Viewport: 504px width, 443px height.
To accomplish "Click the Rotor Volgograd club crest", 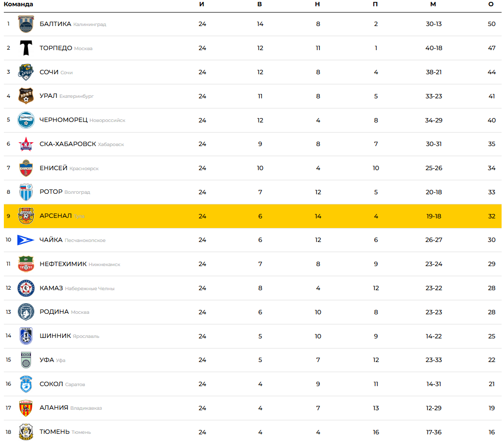I will click(26, 192).
